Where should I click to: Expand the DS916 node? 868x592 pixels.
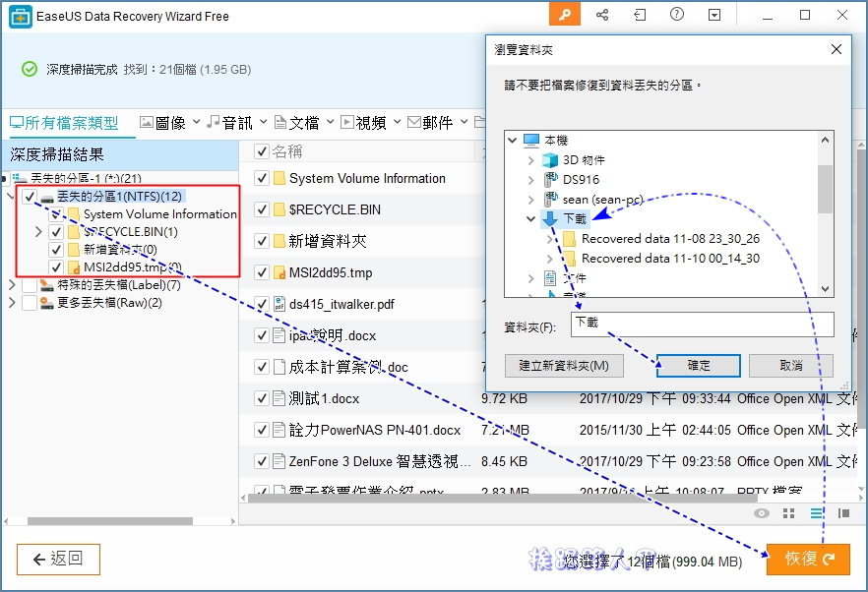[530, 180]
